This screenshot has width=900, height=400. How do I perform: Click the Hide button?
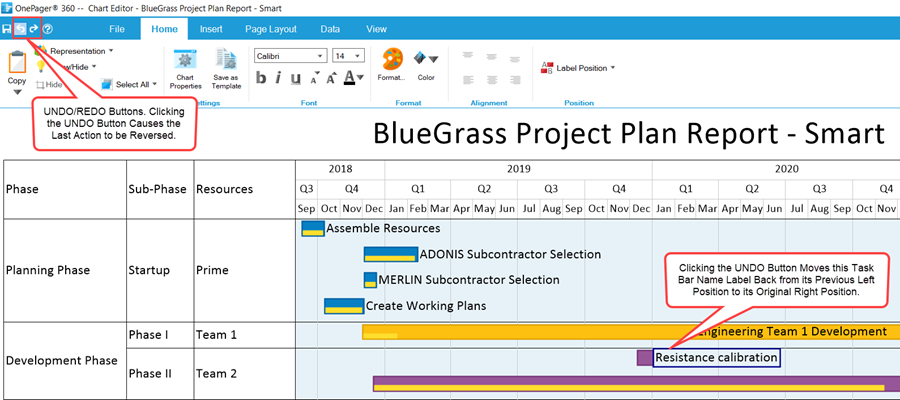tap(49, 84)
